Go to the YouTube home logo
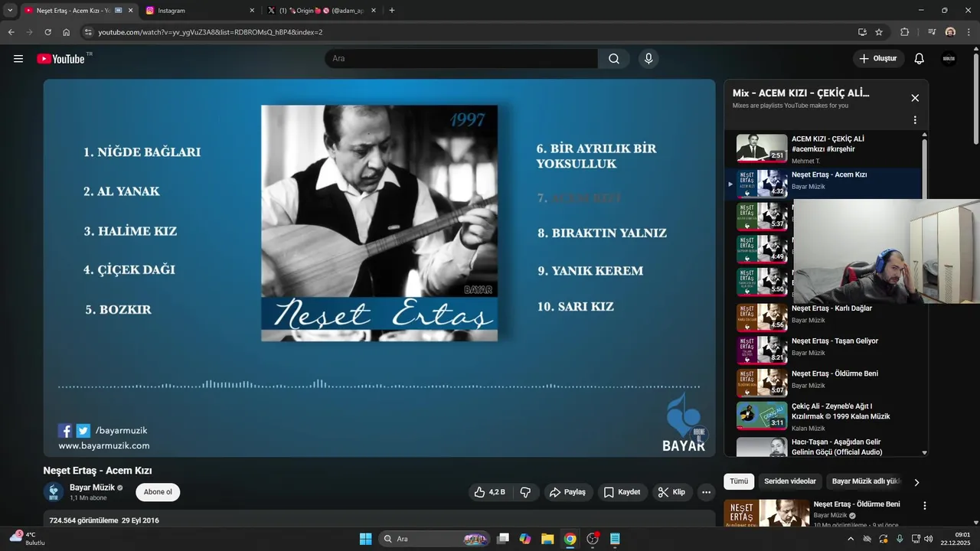980x551 pixels. click(x=60, y=59)
